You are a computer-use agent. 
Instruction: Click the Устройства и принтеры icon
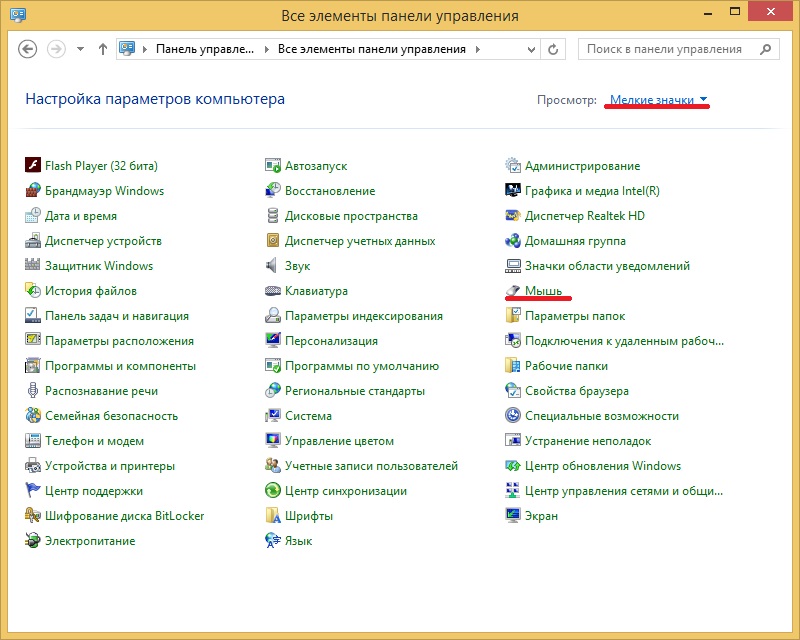point(33,465)
